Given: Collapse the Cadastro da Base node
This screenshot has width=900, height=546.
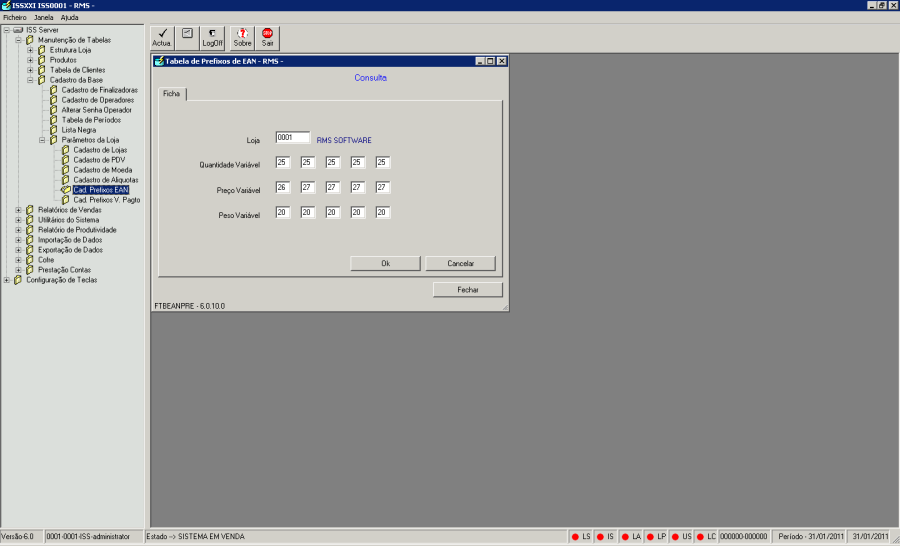Looking at the screenshot, I should click(x=30, y=80).
